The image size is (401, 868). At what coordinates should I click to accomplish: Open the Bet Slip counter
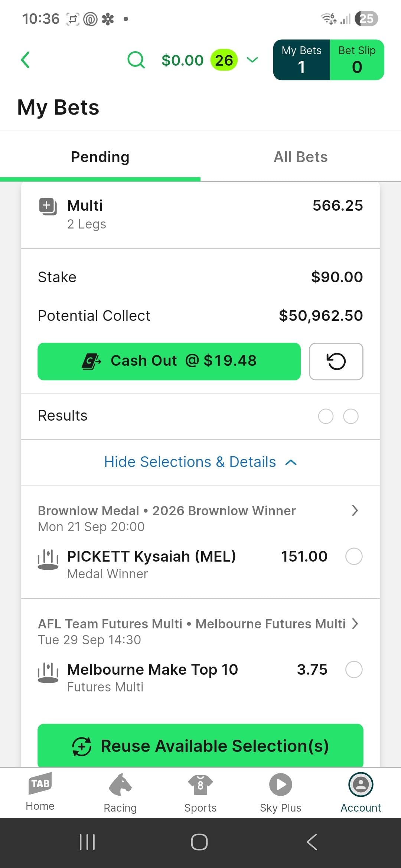pyautogui.click(x=357, y=60)
